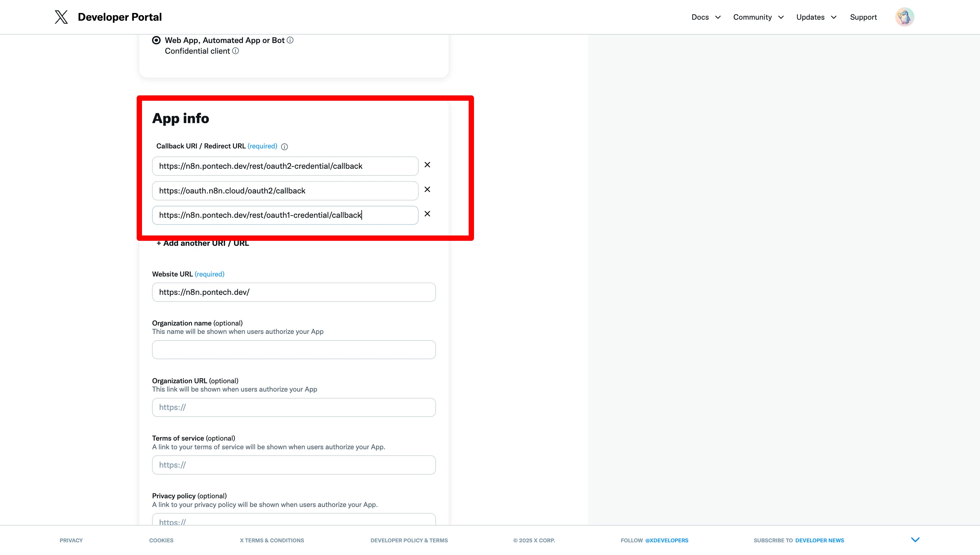Select Web App, Automated App or Bot radio
980x555 pixels.
156,40
